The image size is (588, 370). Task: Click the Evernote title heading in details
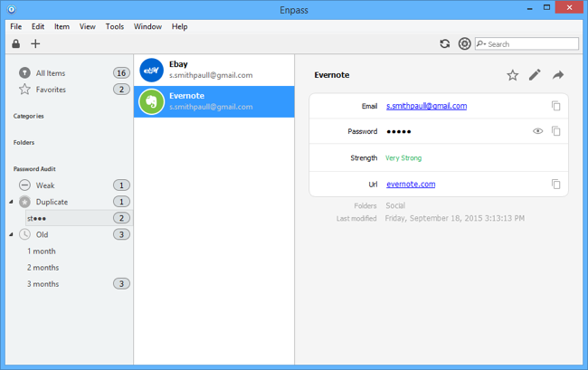click(x=331, y=75)
